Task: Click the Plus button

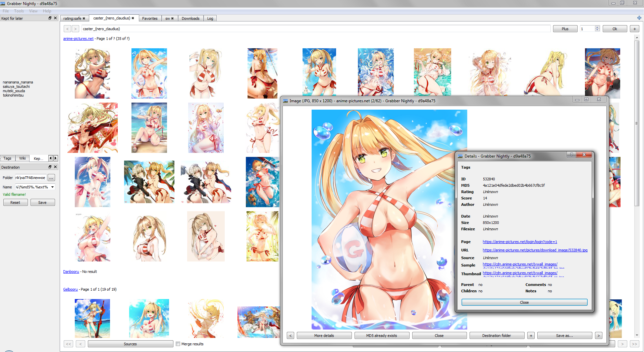Action: (565, 29)
